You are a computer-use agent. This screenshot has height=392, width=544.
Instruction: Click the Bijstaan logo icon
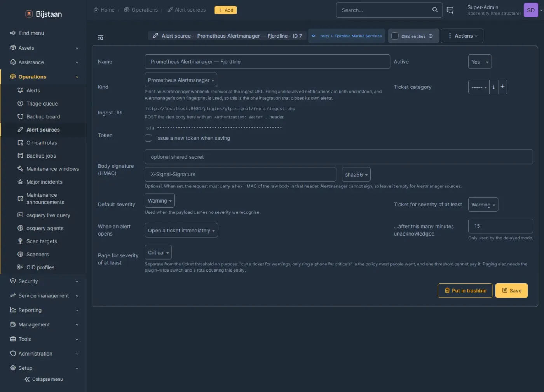29,14
